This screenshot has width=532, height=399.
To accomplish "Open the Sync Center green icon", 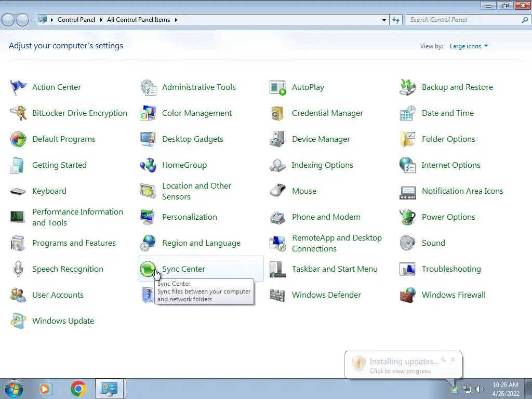I will [x=148, y=269].
